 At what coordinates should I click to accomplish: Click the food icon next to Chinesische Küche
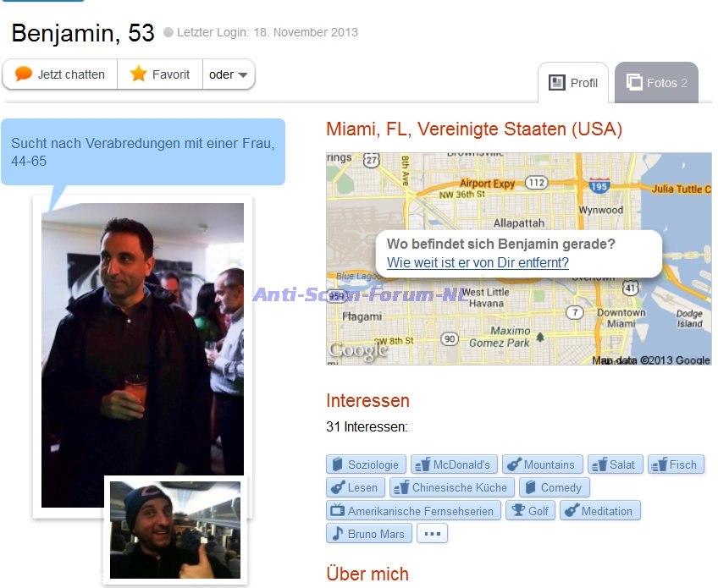coord(401,487)
